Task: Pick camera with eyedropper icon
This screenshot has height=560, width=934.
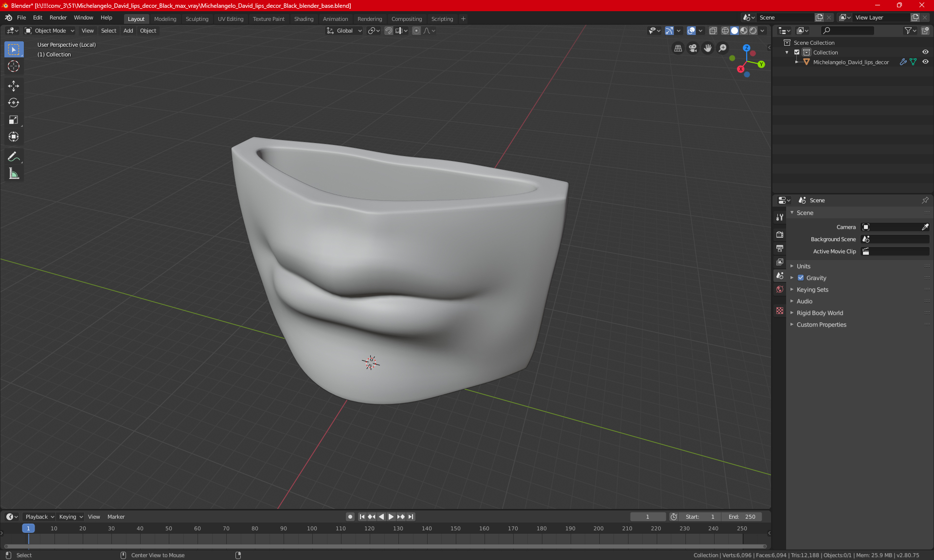Action: tap(925, 227)
